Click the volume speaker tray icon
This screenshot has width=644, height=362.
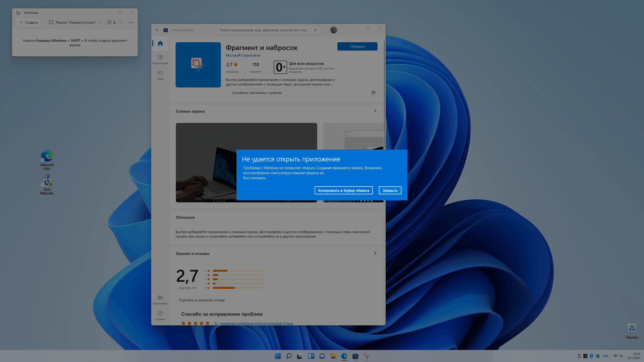pos(621,356)
